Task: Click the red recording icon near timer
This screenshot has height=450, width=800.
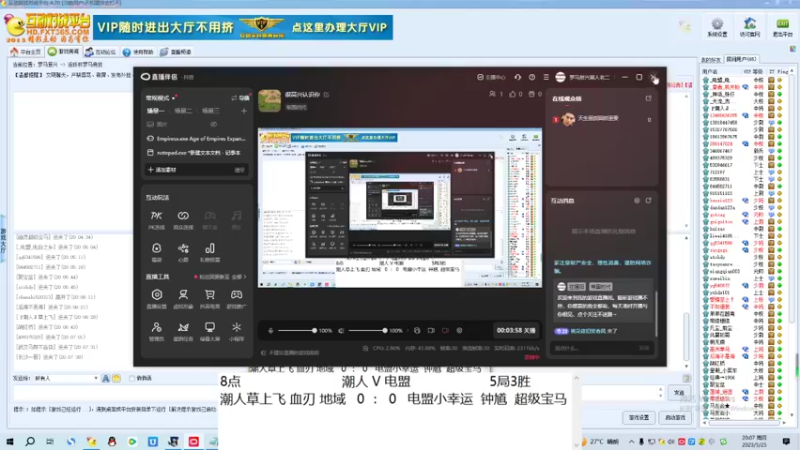Action: click(x=445, y=331)
